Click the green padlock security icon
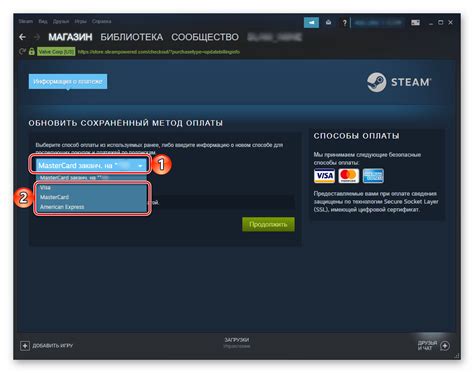Screen dimensions: 474x373 coord(32,52)
